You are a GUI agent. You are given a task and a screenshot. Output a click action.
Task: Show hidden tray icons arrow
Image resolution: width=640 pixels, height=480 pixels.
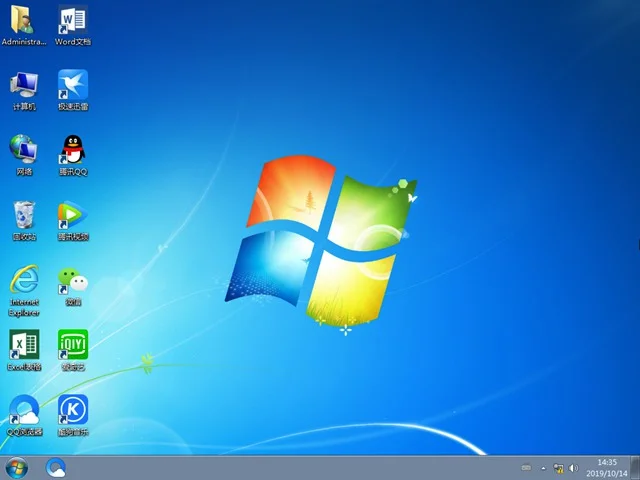click(543, 468)
